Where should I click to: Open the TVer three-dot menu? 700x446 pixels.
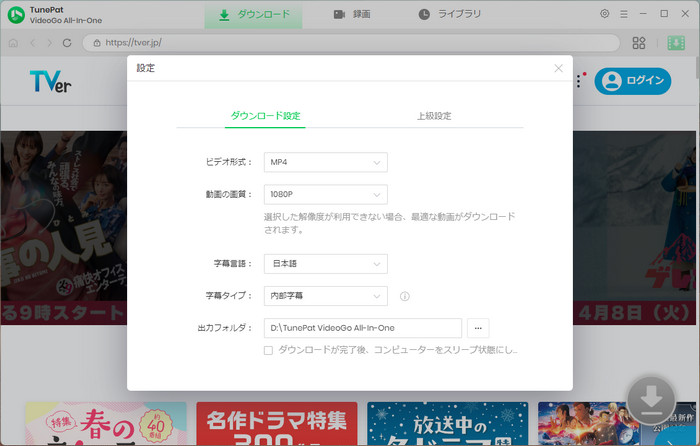pos(579,81)
